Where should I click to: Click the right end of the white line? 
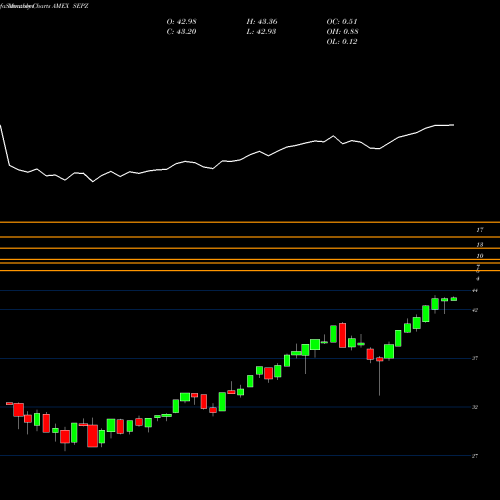coord(453,125)
